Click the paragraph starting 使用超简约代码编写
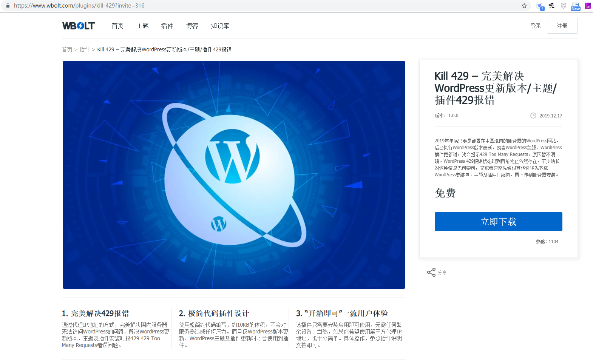593x364 pixels. click(x=234, y=335)
